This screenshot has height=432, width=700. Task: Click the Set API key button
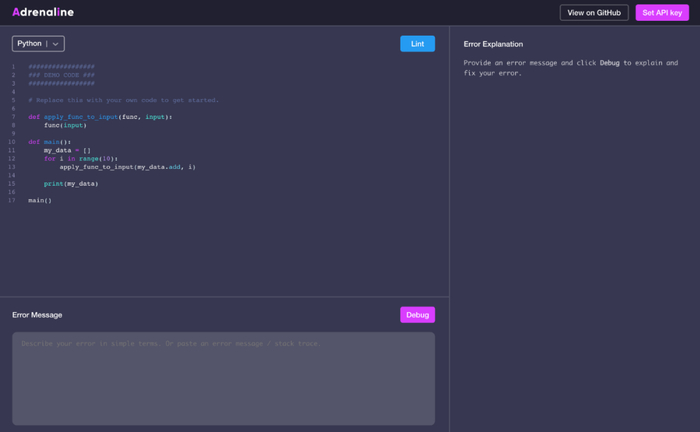tap(662, 13)
